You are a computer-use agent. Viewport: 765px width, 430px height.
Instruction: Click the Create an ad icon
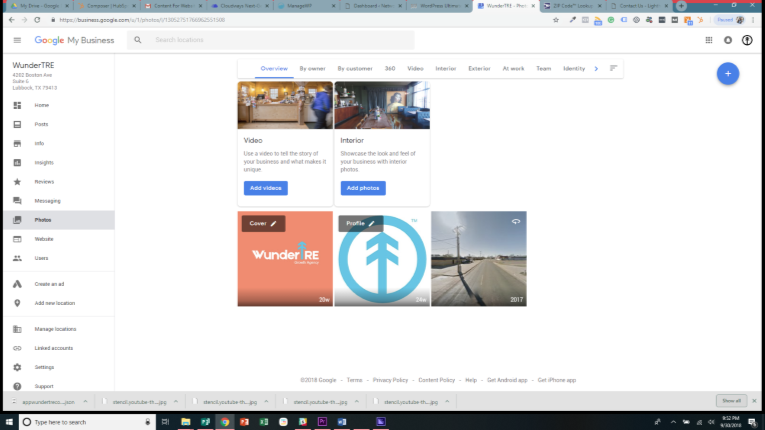[x=17, y=284]
